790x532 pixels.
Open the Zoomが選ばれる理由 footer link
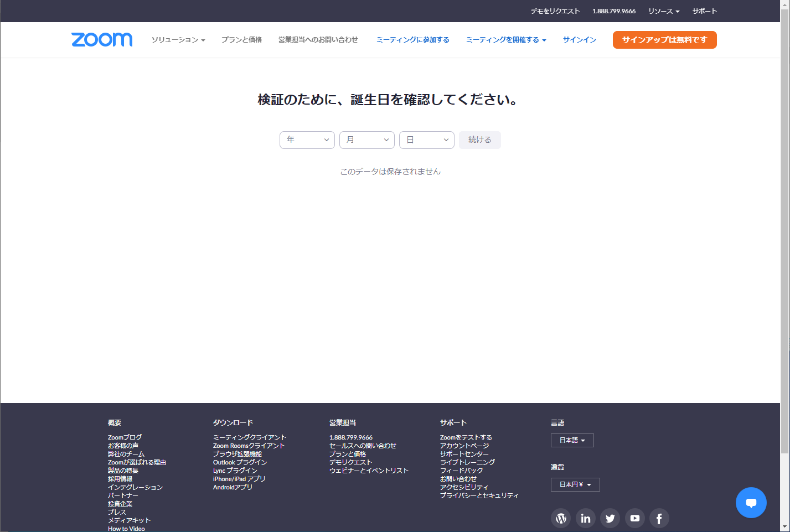(137, 462)
